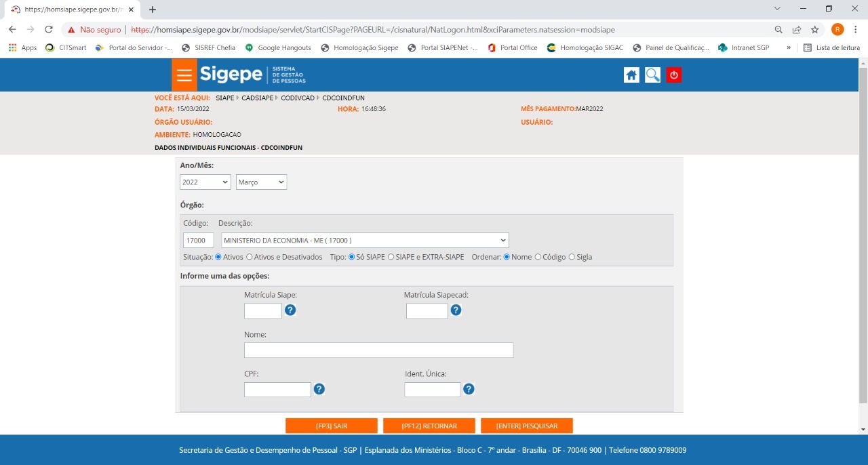Click the red power logout icon
This screenshot has height=465, width=868.
pyautogui.click(x=673, y=75)
